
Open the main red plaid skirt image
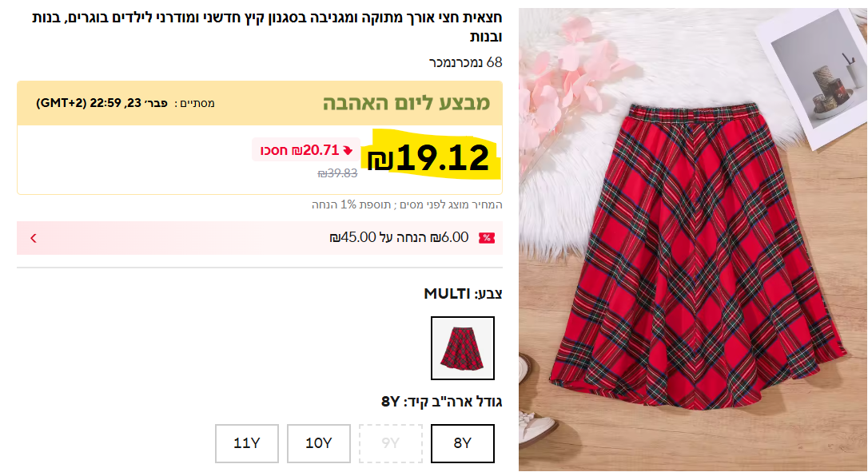[692, 240]
